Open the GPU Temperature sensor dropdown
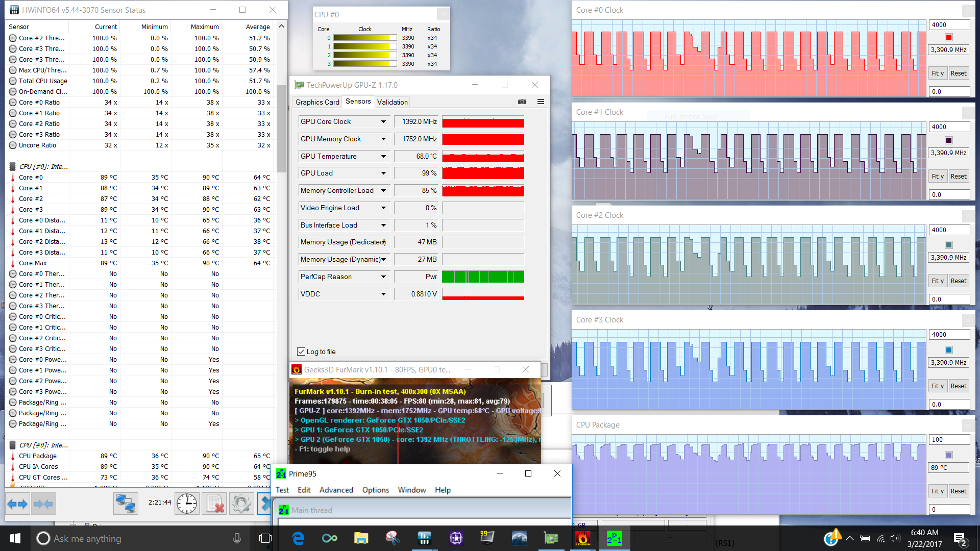This screenshot has height=551, width=980. [x=383, y=157]
